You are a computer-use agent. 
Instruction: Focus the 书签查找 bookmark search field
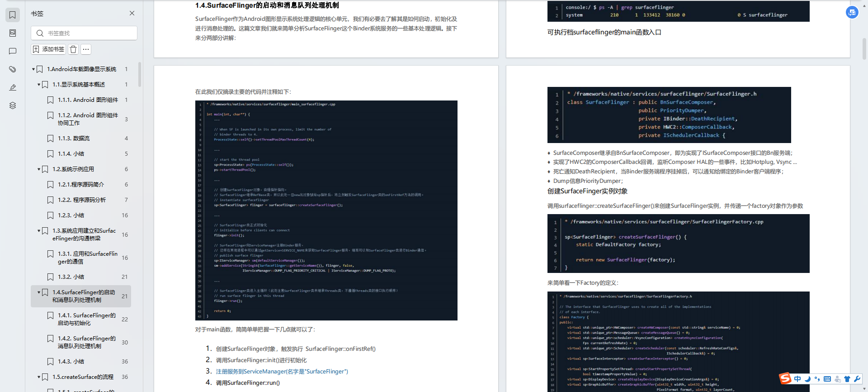tap(84, 33)
